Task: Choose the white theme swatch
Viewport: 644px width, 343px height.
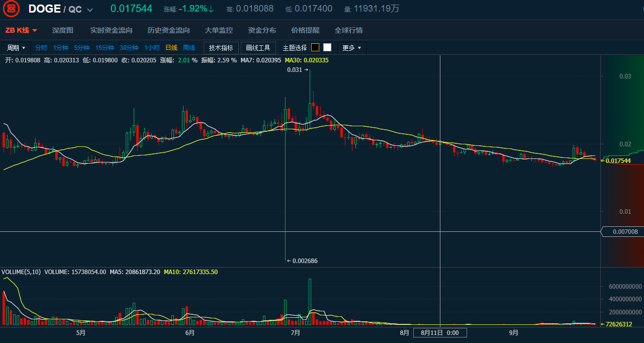Action: tap(327, 47)
